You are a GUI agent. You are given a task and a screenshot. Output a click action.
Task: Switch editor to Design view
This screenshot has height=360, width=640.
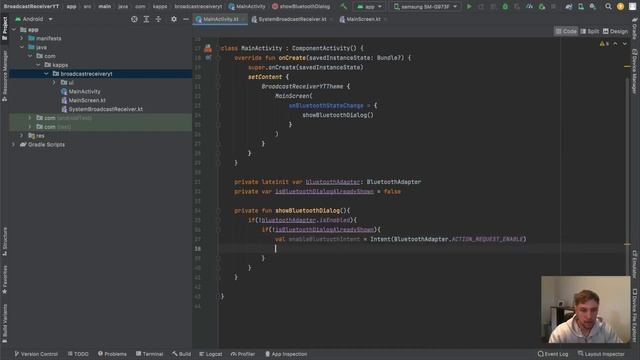click(615, 31)
